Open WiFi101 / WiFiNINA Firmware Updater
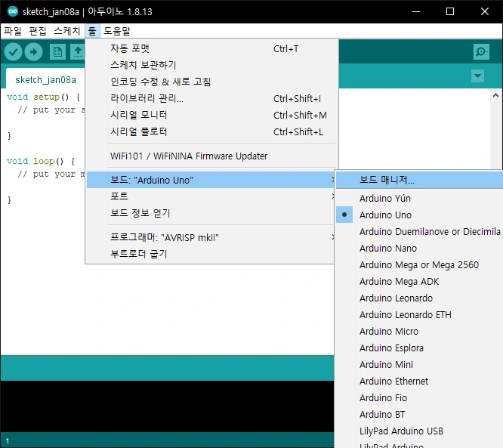The image size is (503, 448). point(212,156)
